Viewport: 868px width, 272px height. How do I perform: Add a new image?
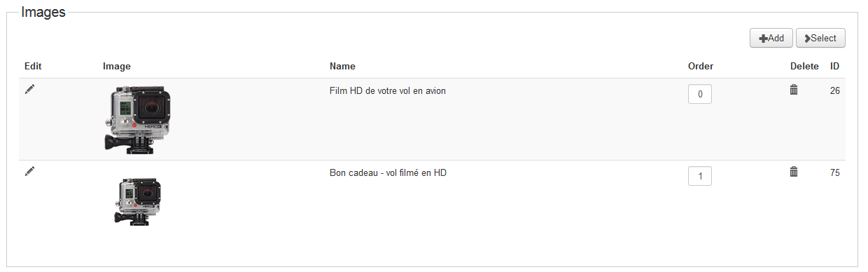point(771,38)
